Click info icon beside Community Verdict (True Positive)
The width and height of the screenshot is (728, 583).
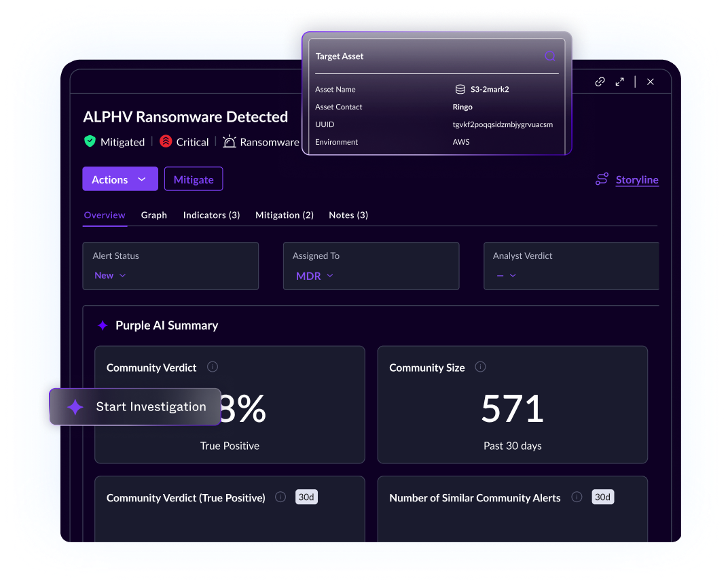click(x=280, y=497)
